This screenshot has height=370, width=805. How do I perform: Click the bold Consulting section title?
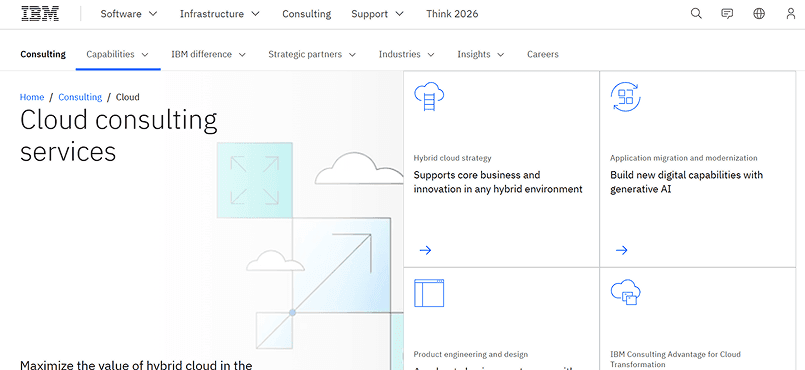tap(43, 54)
